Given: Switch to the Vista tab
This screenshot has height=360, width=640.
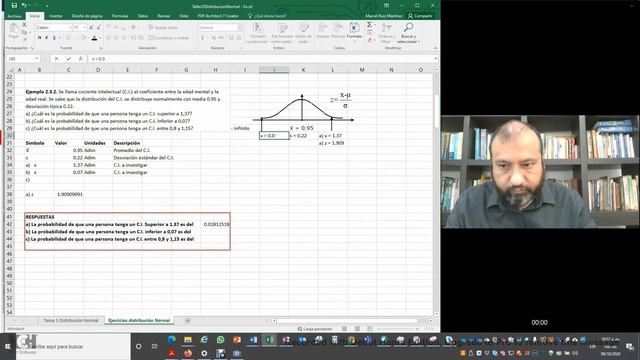Looking at the screenshot, I should pyautogui.click(x=184, y=16).
